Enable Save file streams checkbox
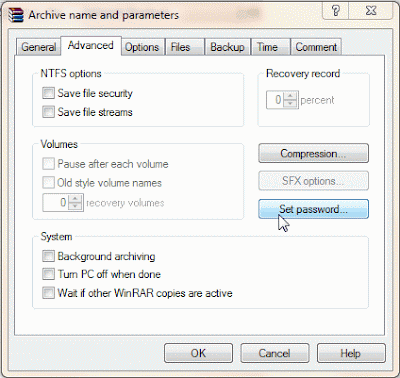Image resolution: width=400 pixels, height=378 pixels. tap(48, 112)
